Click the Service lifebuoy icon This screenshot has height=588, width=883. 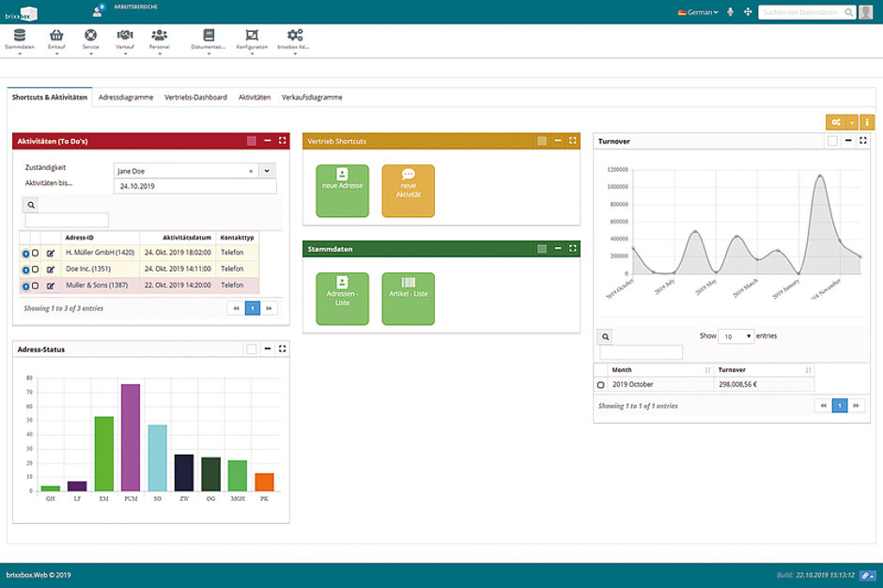click(90, 36)
